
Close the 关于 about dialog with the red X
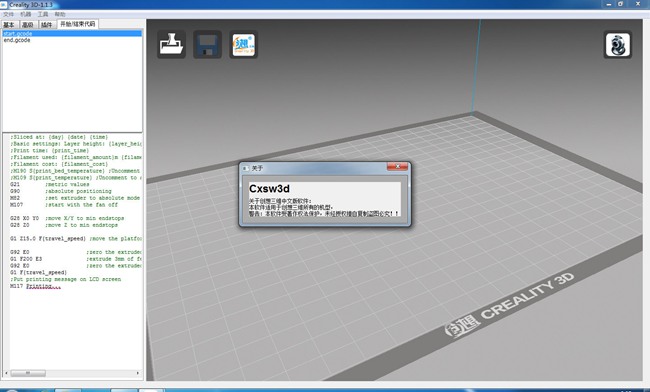click(397, 167)
